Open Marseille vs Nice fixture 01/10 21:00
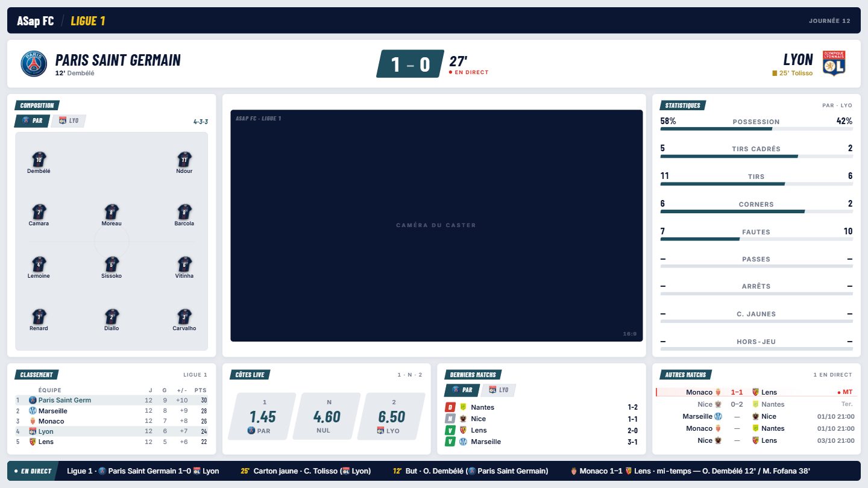This screenshot has height=488, width=868. click(756, 416)
